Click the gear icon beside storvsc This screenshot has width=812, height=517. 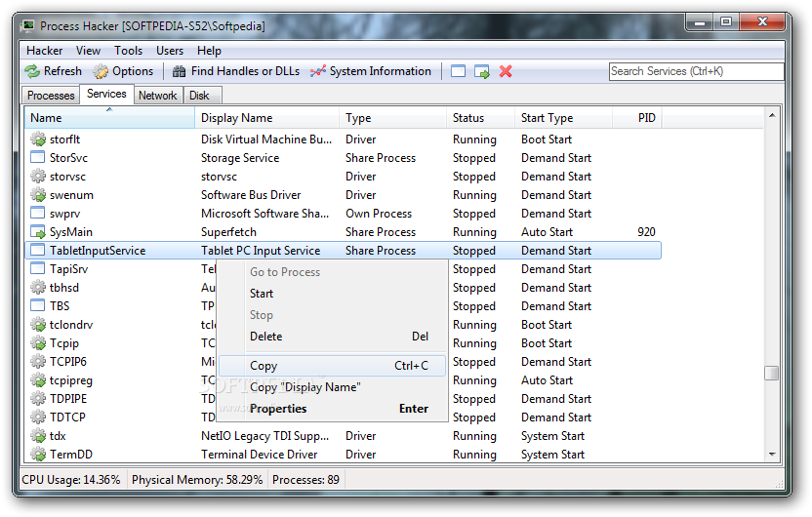pos(38,176)
